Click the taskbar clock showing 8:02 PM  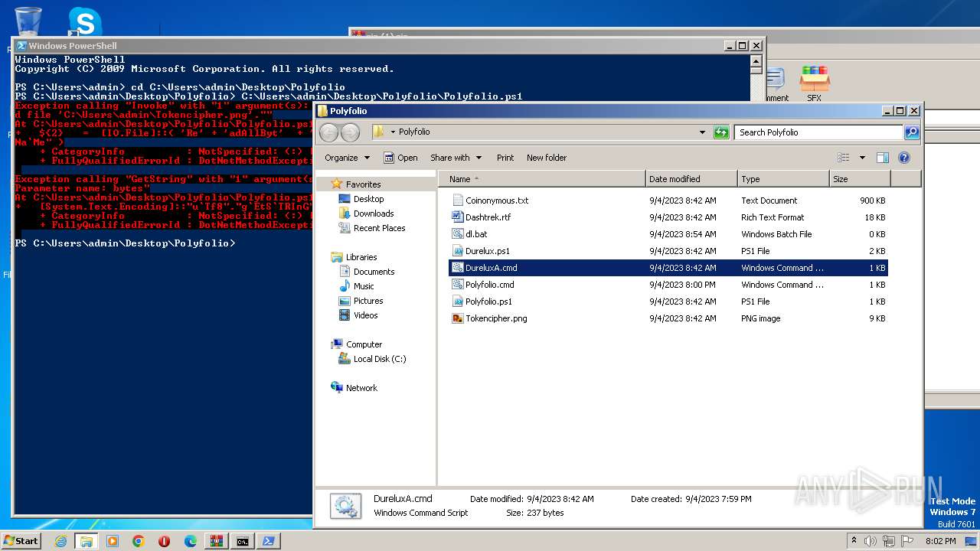tap(940, 540)
